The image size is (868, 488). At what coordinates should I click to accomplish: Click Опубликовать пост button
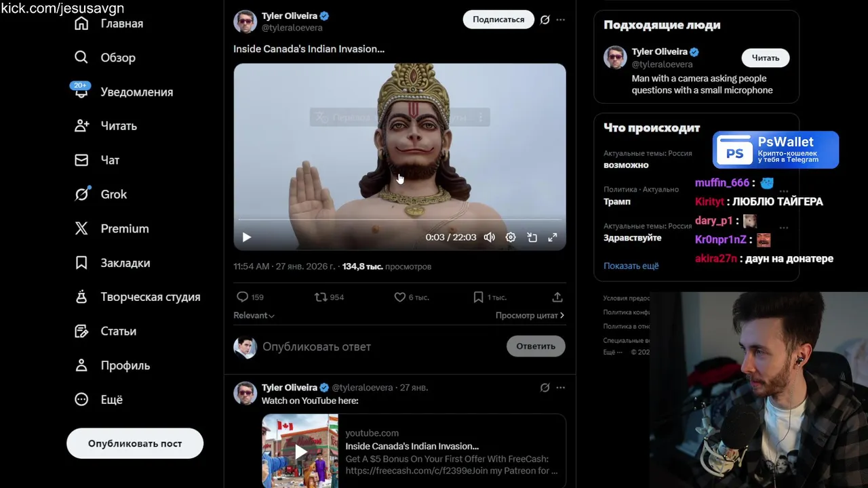[x=135, y=443]
